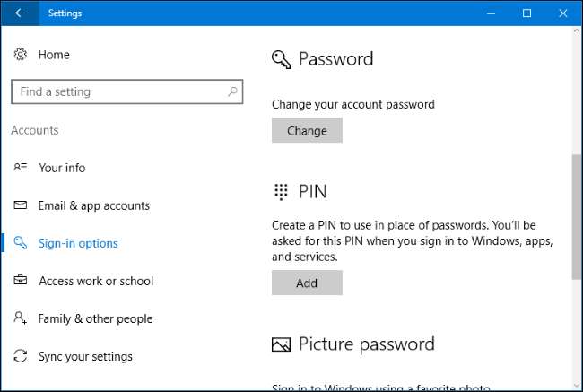
Task: Click the Family & other people icon
Action: click(x=21, y=318)
